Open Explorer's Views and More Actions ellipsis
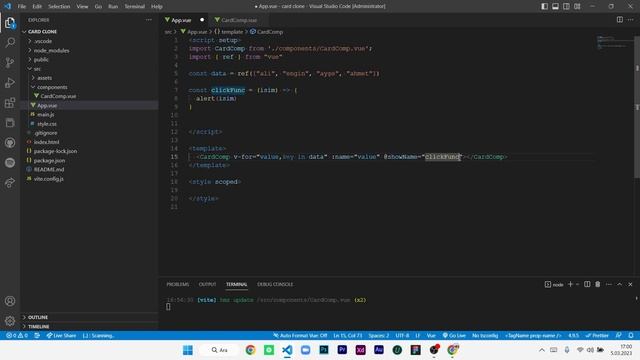Image resolution: width=640 pixels, height=360 pixels. point(149,20)
